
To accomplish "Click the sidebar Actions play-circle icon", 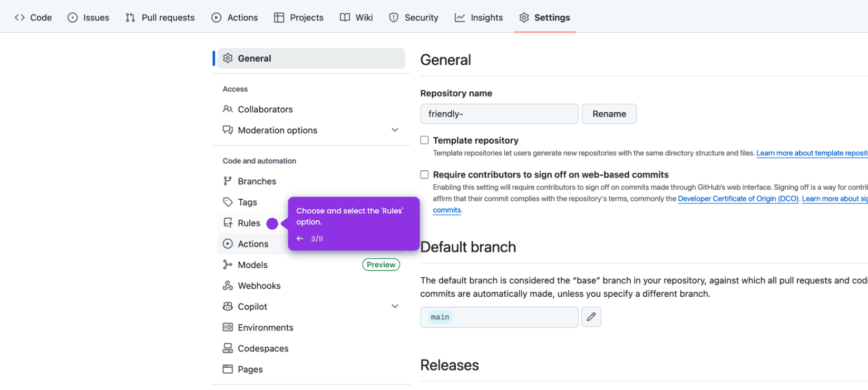I will click(228, 244).
